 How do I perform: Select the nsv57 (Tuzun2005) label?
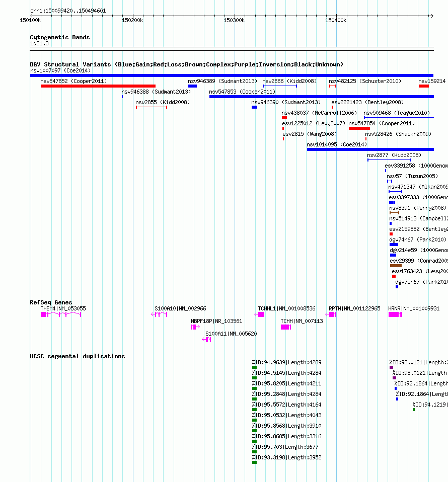pos(412,176)
